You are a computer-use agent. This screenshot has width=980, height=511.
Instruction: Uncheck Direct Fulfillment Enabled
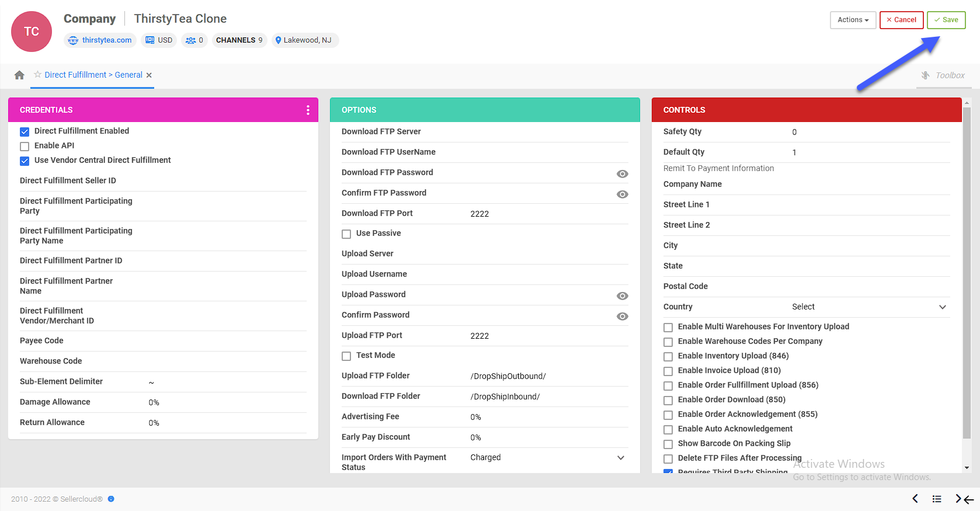click(25, 132)
